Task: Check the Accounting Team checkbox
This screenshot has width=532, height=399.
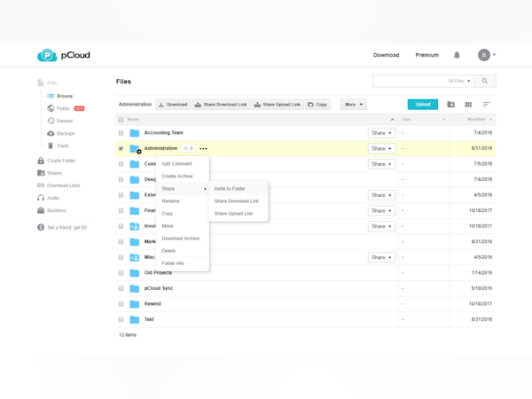Action: click(121, 133)
